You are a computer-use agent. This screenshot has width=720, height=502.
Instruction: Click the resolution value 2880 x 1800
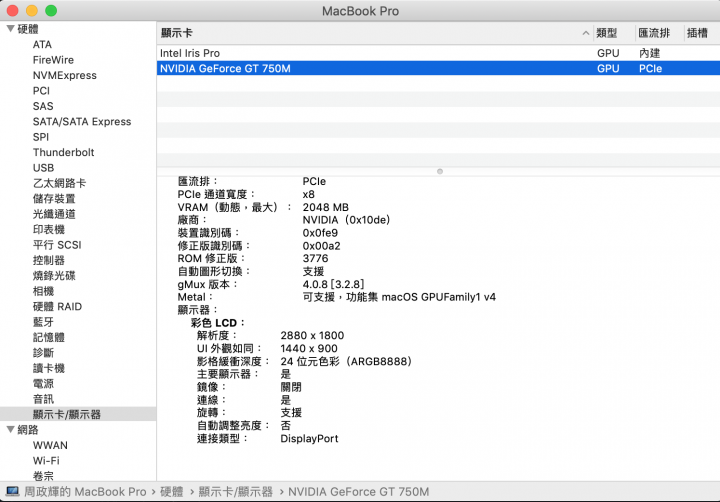click(312, 336)
